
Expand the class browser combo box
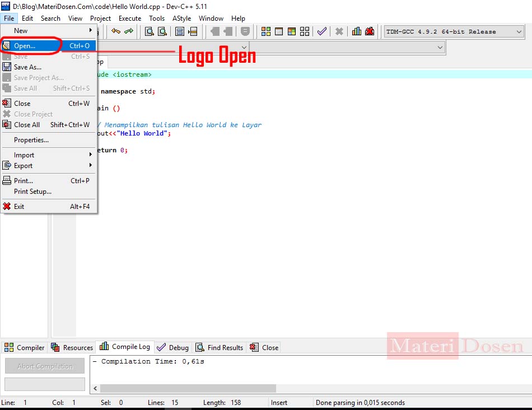click(x=244, y=47)
